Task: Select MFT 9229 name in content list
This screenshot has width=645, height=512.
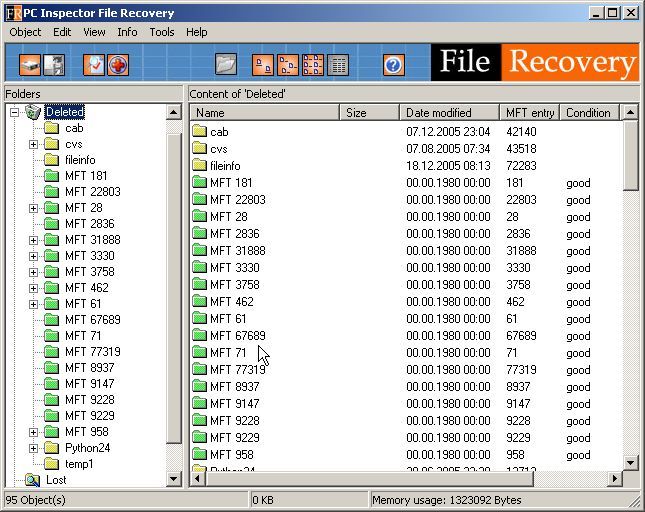Action: [235, 438]
